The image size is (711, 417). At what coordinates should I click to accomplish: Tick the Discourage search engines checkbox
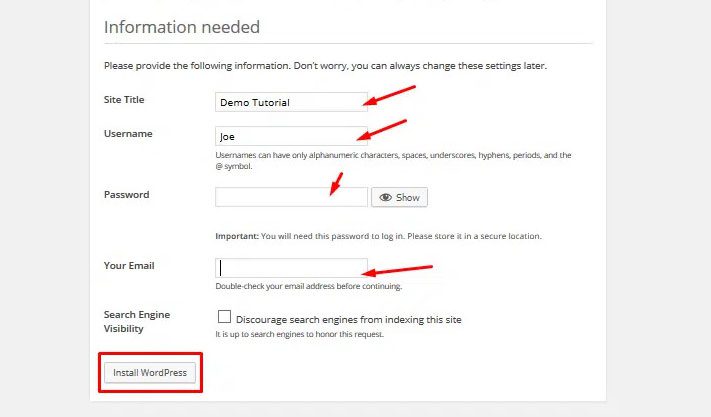point(224,317)
